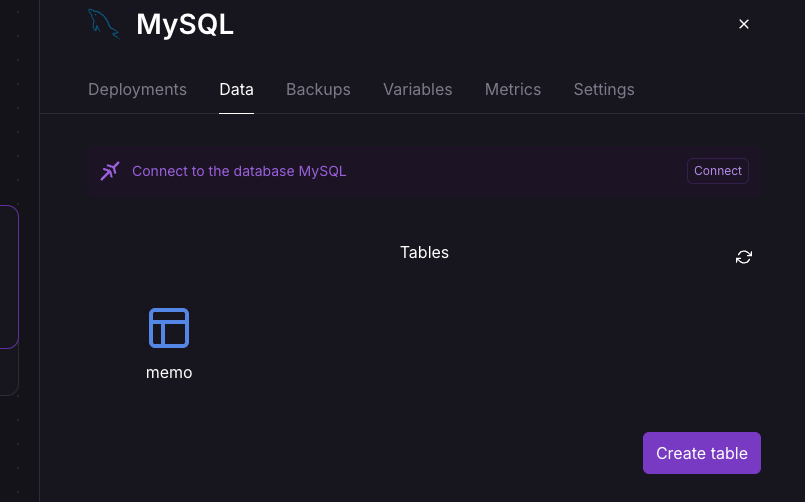Click the plug connect icon in banner

[x=110, y=171]
